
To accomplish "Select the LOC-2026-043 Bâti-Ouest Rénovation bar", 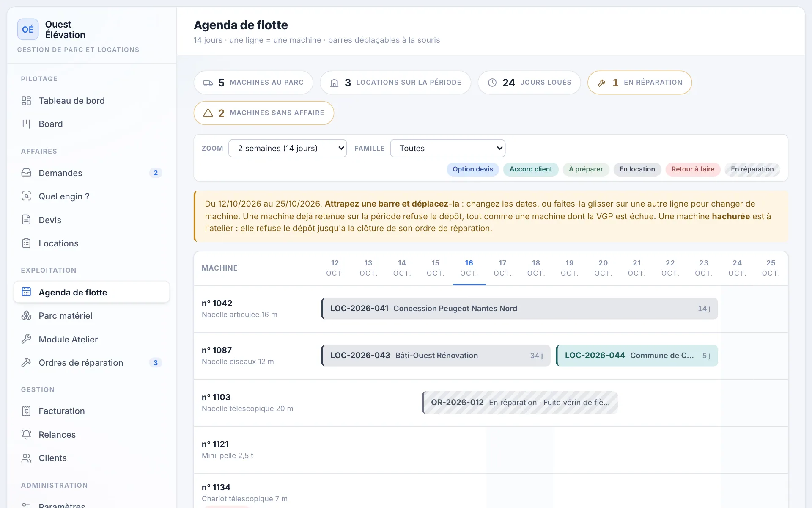I will coord(436,356).
